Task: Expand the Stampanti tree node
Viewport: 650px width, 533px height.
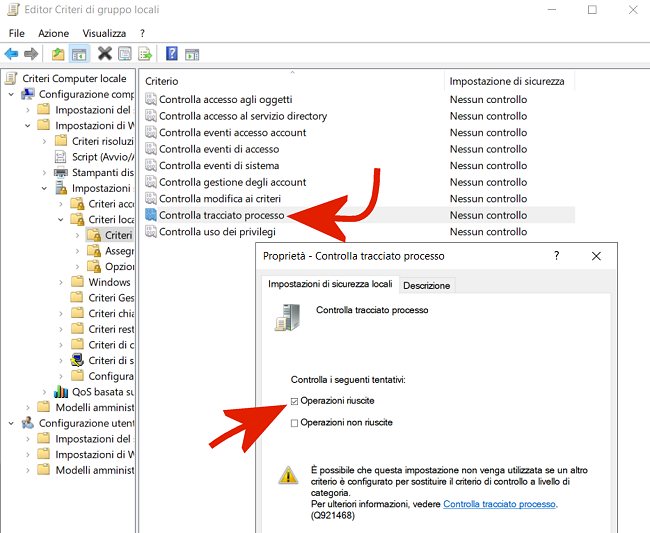Action: click(44, 172)
